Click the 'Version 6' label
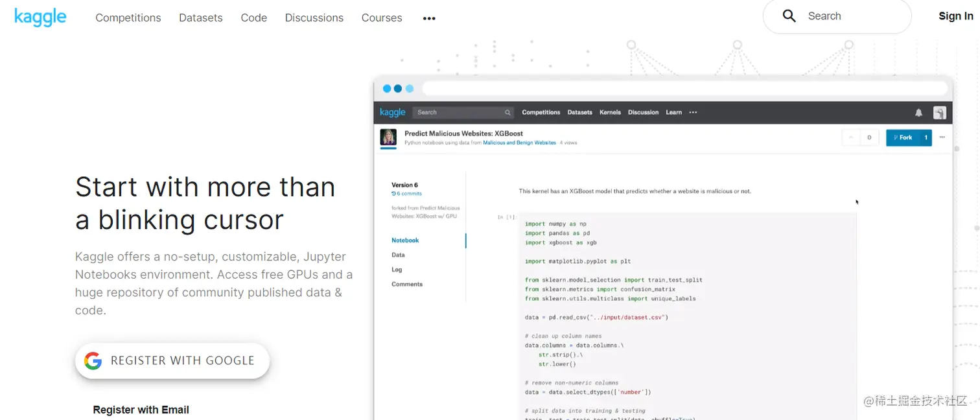The image size is (980, 420). (405, 185)
